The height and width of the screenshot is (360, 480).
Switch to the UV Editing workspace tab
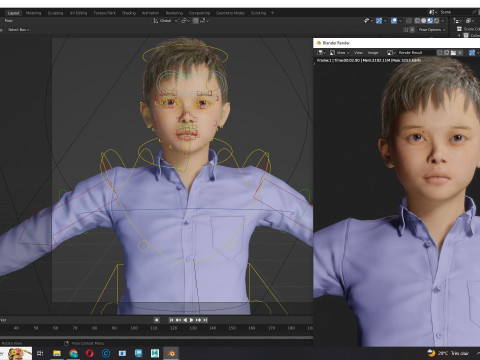(78, 13)
